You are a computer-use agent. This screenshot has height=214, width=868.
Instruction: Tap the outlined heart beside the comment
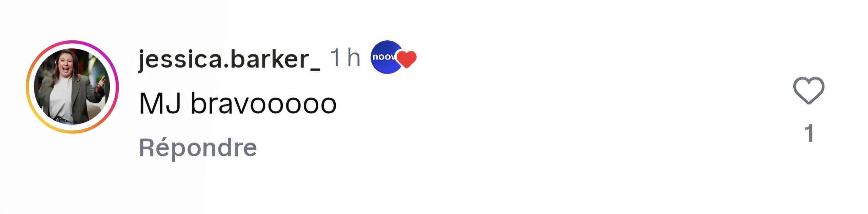pos(808,90)
